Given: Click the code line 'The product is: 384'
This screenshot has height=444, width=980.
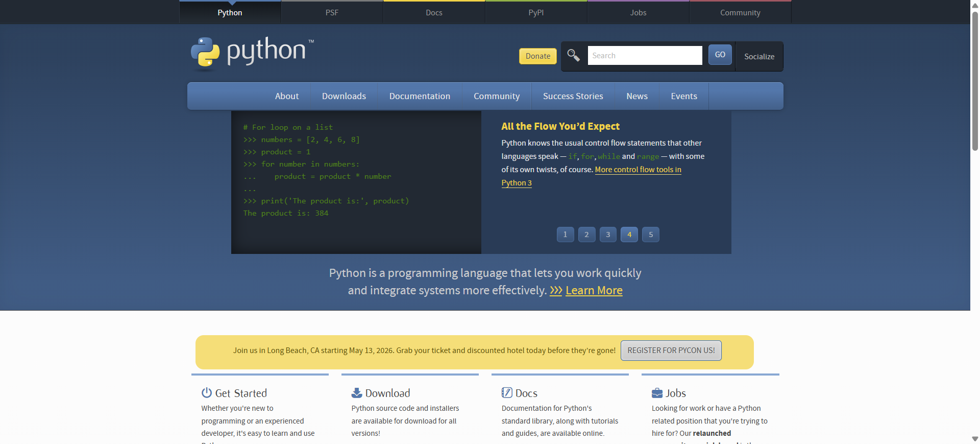Looking at the screenshot, I should coord(286,213).
